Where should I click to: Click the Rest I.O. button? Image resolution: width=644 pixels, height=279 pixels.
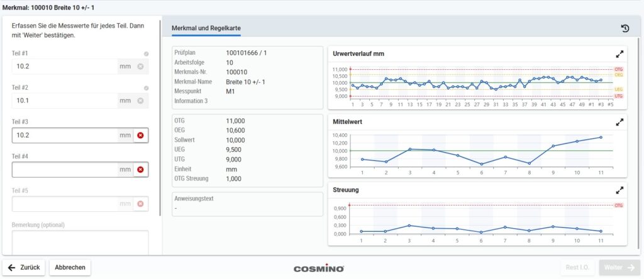click(578, 268)
